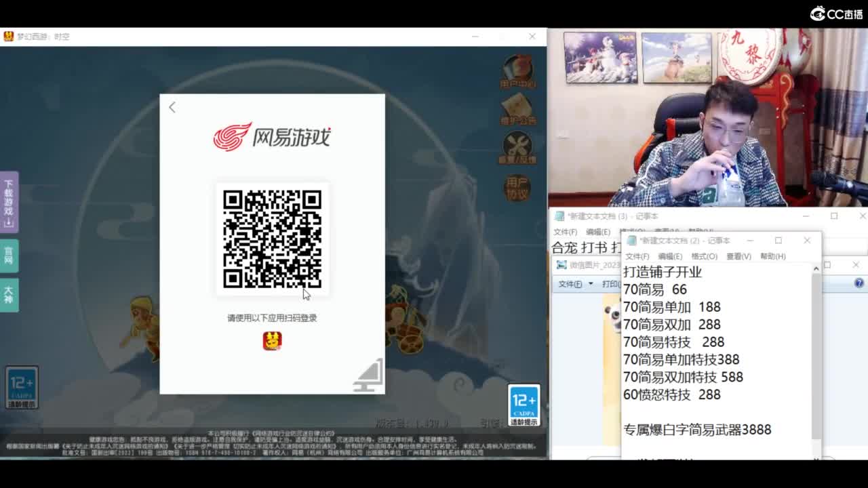Click left CADPA 12+ age rating icon
The image size is (868, 488).
tap(22, 388)
